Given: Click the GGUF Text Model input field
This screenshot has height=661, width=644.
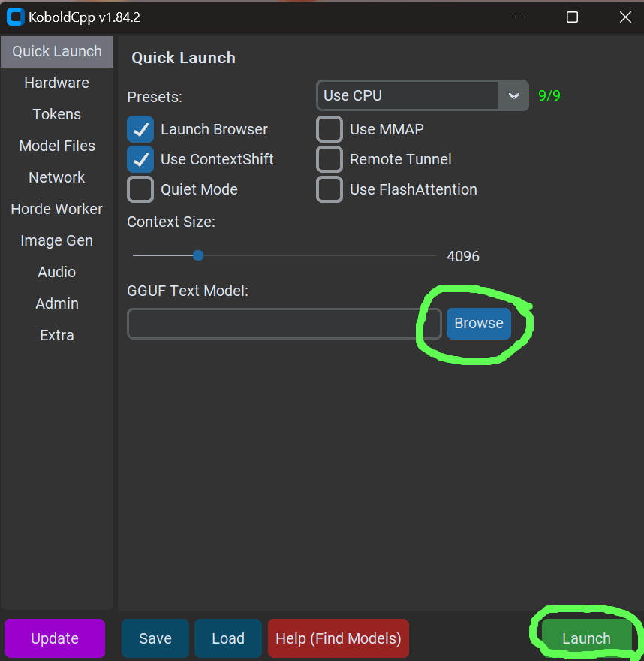Looking at the screenshot, I should click(284, 324).
